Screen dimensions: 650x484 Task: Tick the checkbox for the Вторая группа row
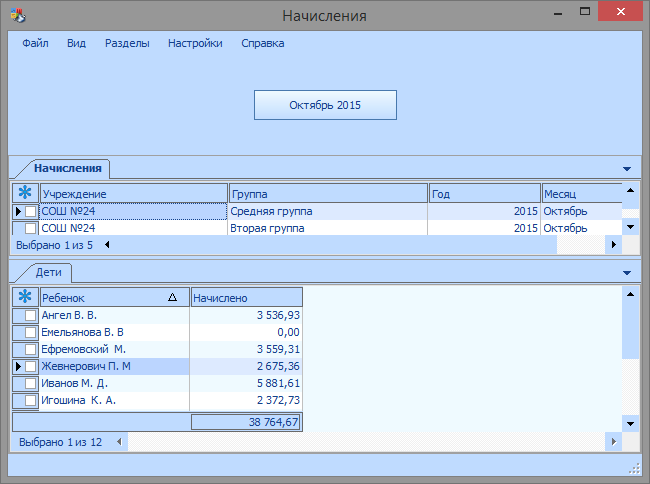30,228
